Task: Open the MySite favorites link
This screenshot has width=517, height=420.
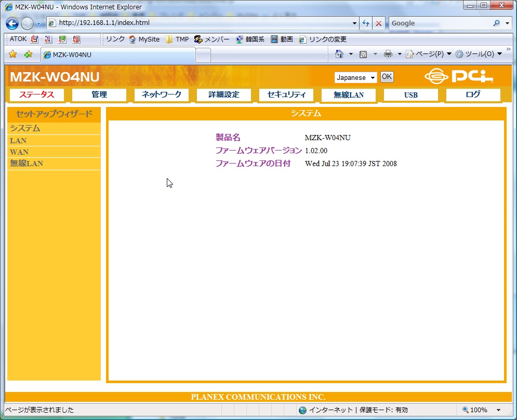Action: [144, 39]
